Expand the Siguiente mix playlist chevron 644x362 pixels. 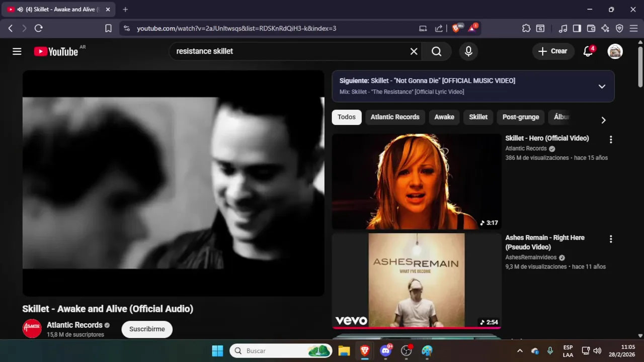coord(602,86)
